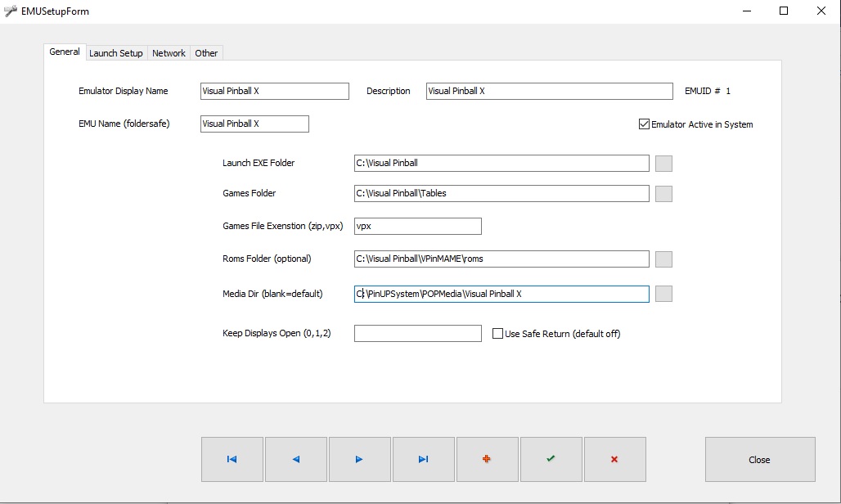Click the Emulator Display Name field
This screenshot has width=841, height=504.
click(274, 91)
